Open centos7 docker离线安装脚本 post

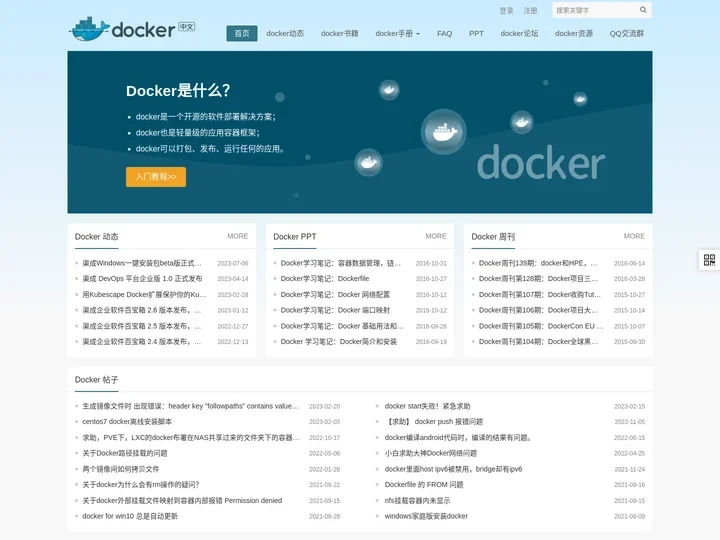click(127, 422)
